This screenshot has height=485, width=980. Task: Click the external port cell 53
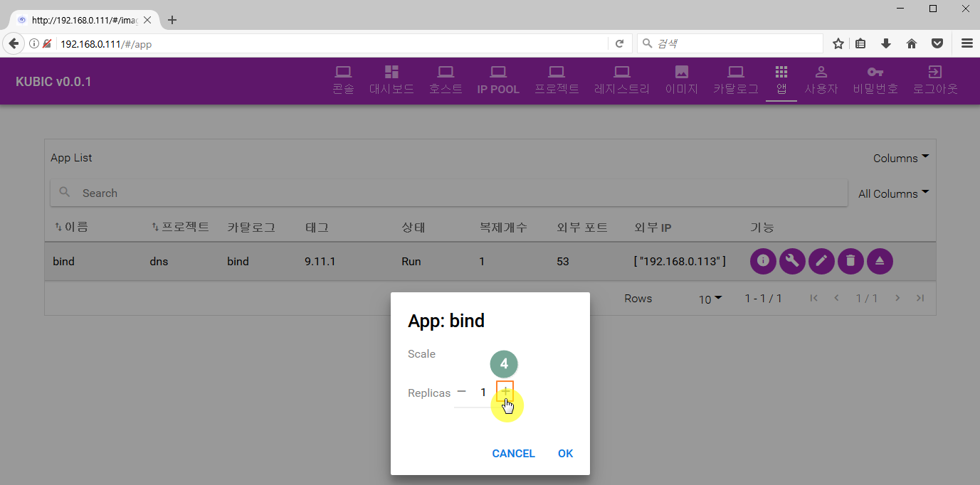(563, 262)
